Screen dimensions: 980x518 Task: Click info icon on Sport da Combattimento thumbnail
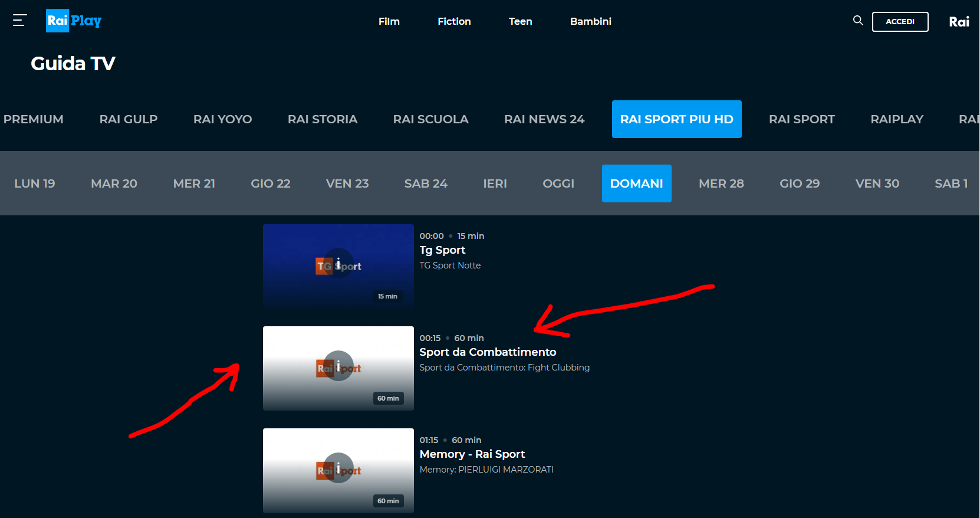click(338, 366)
